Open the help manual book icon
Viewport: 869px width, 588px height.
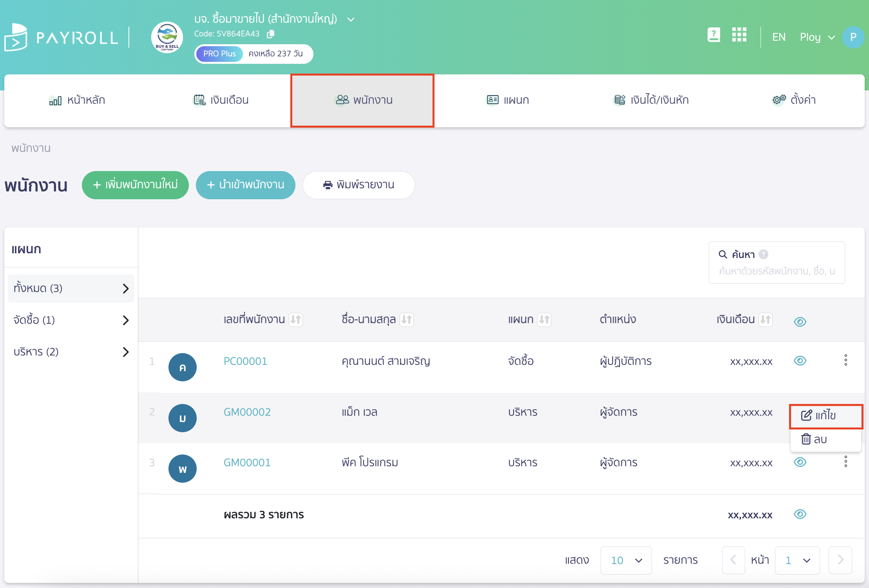pos(713,35)
